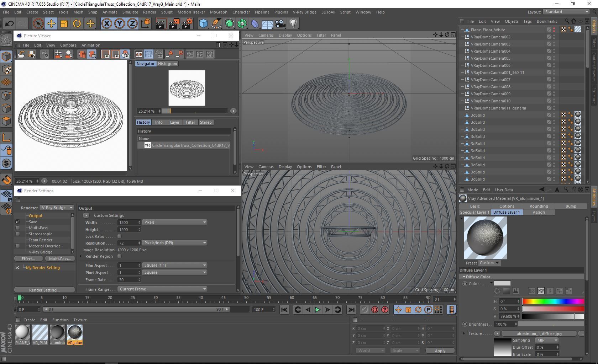Enable the Lock Ratio checkbox
598x364 pixels.
(119, 236)
